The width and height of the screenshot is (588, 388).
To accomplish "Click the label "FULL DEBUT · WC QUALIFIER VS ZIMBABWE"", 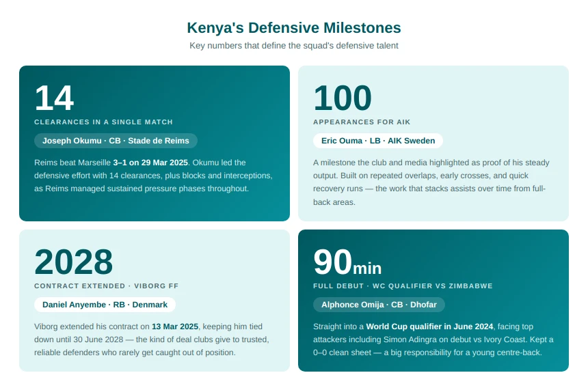I will (x=403, y=286).
